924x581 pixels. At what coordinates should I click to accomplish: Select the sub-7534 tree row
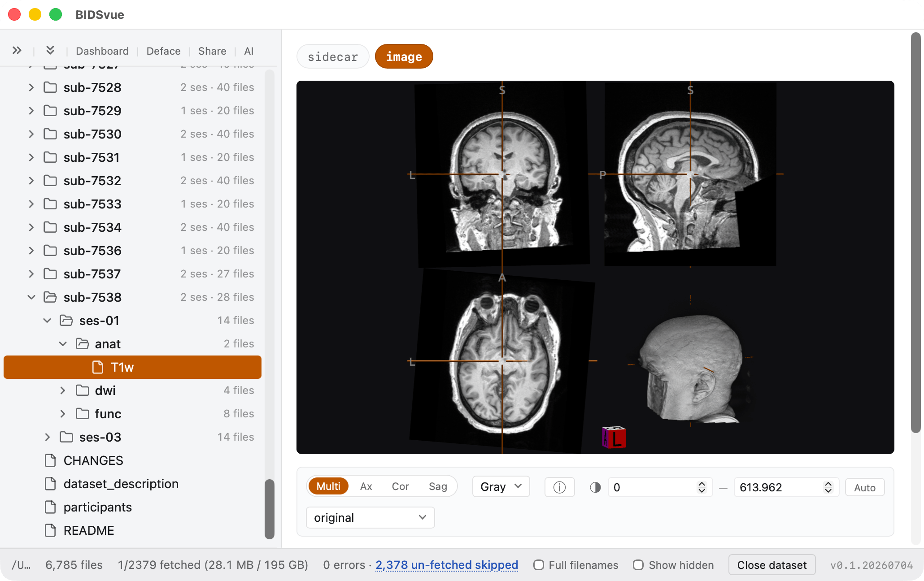point(133,227)
